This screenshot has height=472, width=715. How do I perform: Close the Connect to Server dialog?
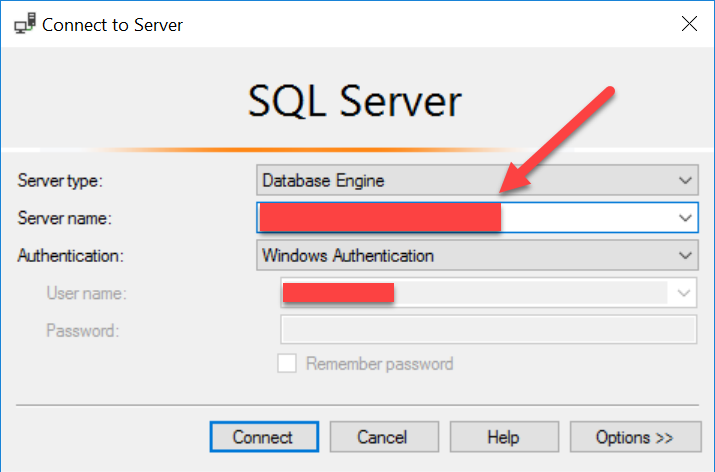click(x=689, y=24)
